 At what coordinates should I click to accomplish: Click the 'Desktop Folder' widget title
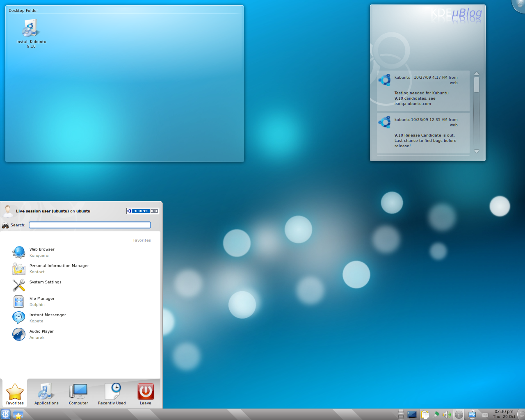point(23,11)
